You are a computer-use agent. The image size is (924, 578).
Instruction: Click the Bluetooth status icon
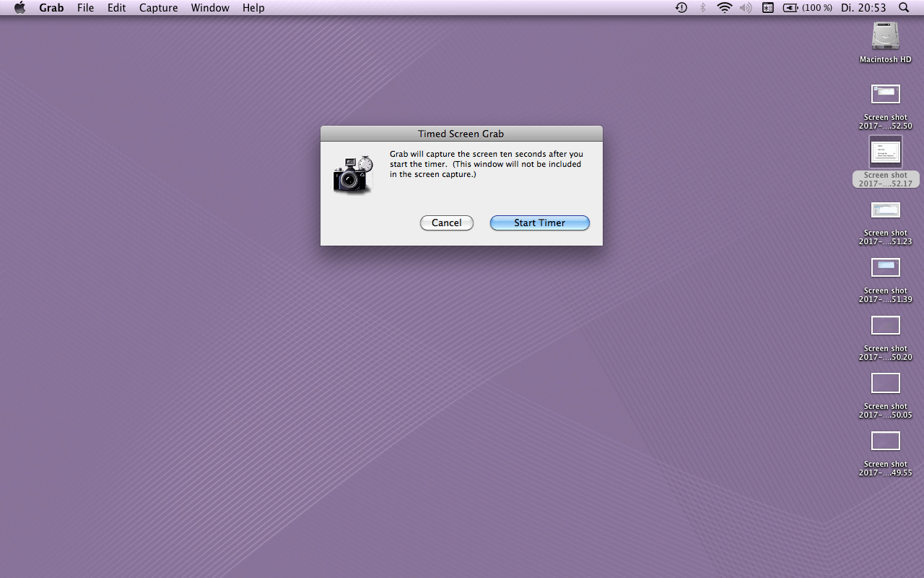(703, 8)
